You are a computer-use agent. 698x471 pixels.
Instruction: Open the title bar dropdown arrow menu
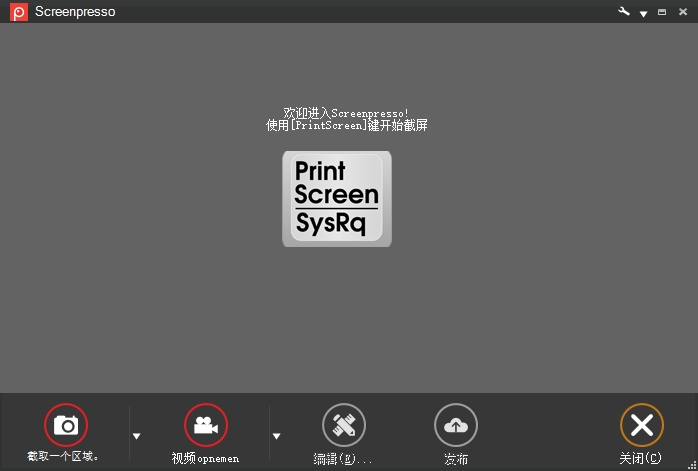pyautogui.click(x=644, y=13)
